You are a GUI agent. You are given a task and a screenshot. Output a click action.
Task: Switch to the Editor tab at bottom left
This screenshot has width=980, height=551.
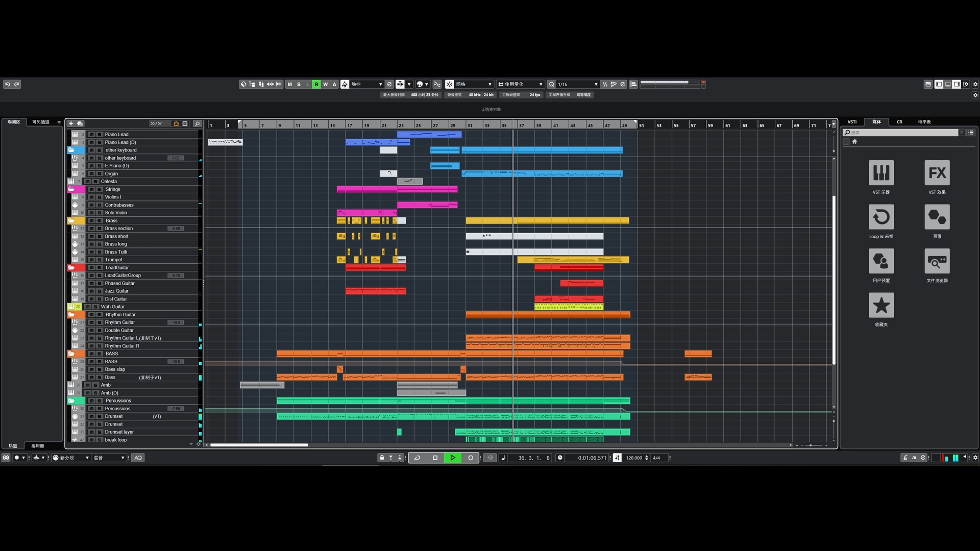(38, 446)
